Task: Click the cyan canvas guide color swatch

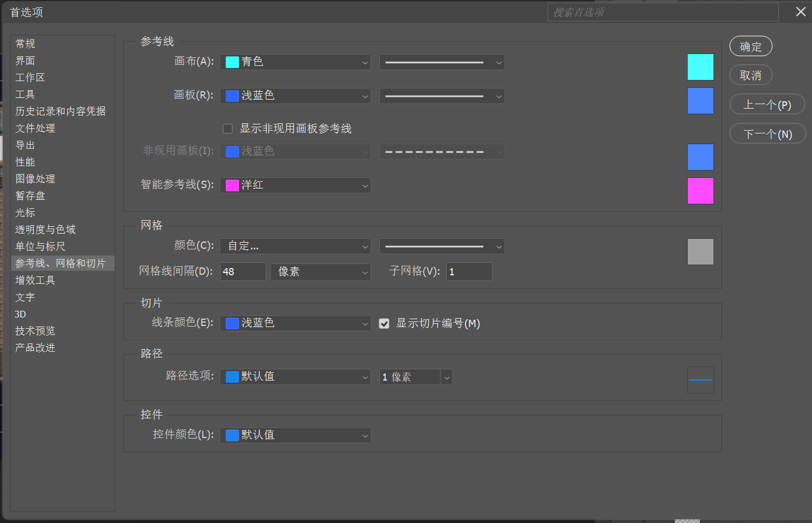Action: click(701, 67)
